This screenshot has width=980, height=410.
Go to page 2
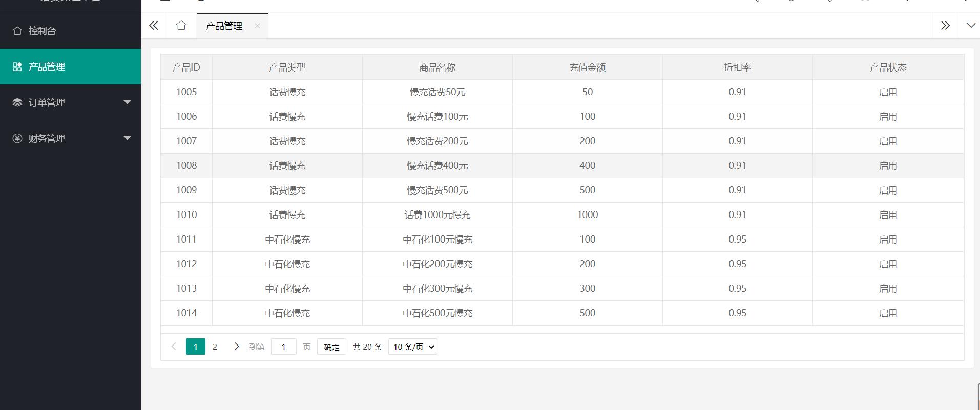tap(215, 347)
